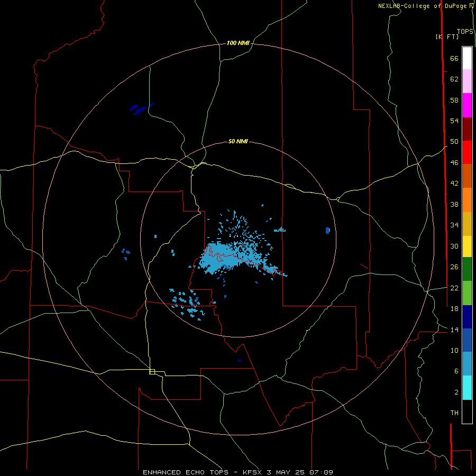Click the 50 NMI range ring label
Image resolution: width=476 pixels, height=476 pixels.
(x=238, y=141)
